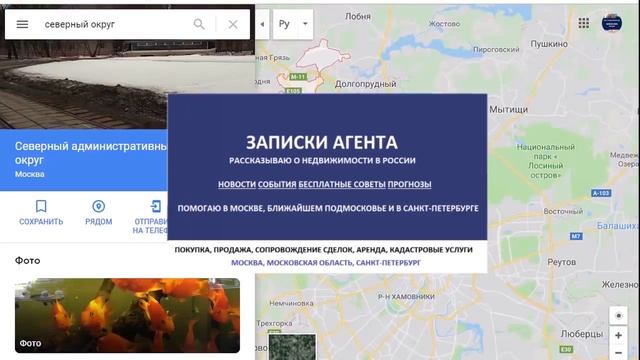Click the БЕСПЛАТНЫЕ СОВЕТЫ link
Viewport: 640px width, 360px height.
point(342,184)
